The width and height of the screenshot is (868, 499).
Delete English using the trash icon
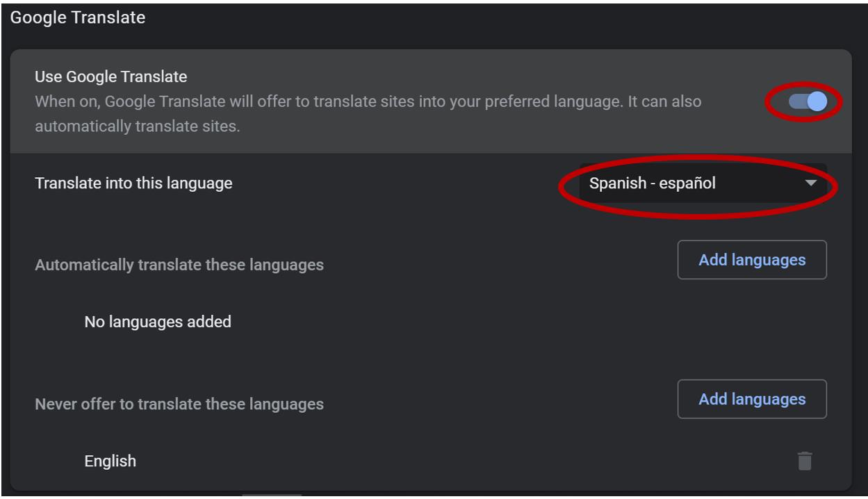point(805,461)
